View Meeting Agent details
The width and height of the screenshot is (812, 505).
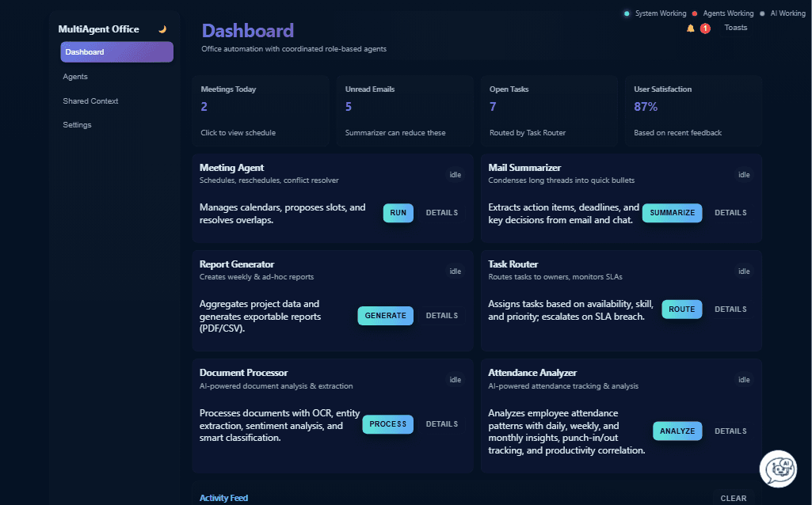click(x=442, y=213)
